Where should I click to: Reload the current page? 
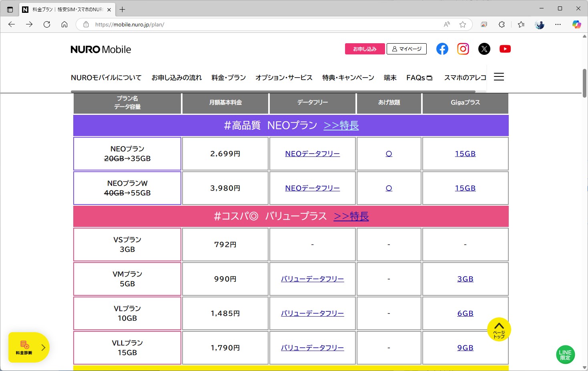(x=47, y=24)
